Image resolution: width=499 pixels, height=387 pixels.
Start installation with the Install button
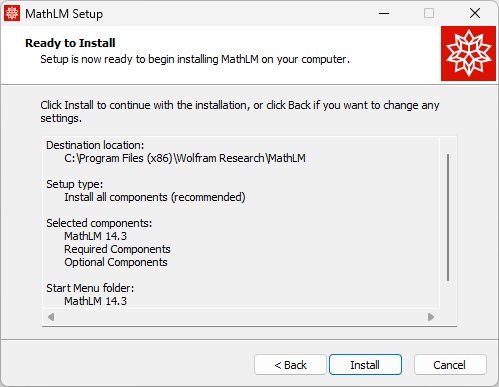point(365,365)
